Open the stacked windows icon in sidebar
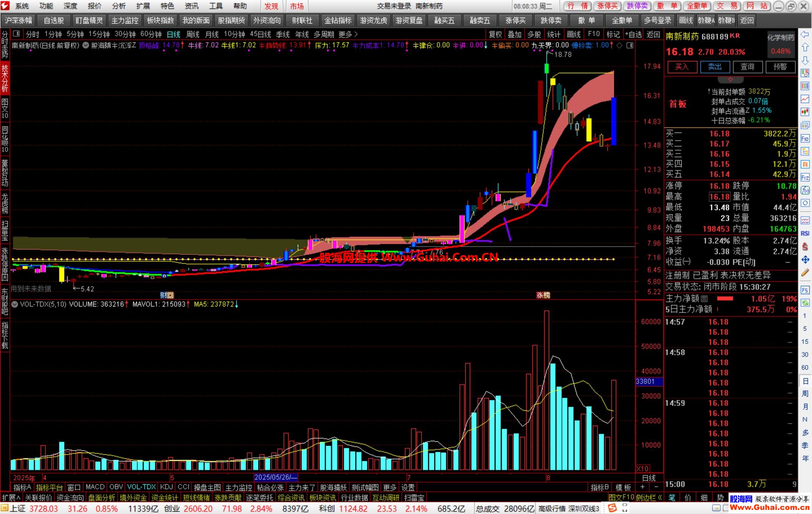This screenshot has width=812, height=514. [805, 125]
